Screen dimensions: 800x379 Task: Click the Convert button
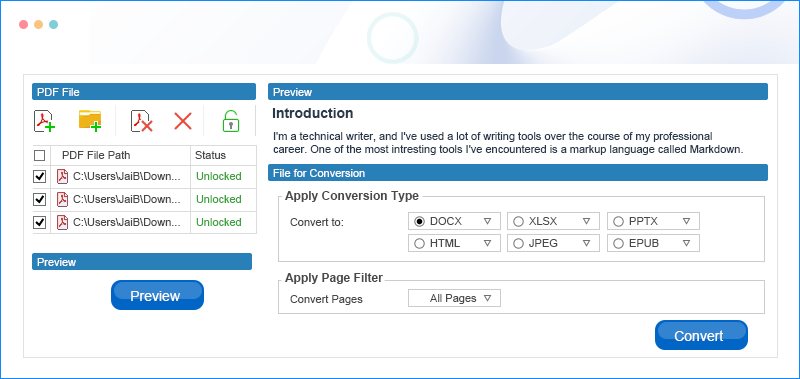pos(701,335)
